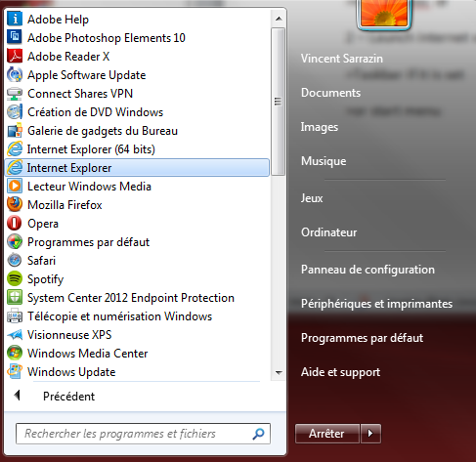Launch Safari compass icon
The height and width of the screenshot is (462, 476).
click(15, 260)
